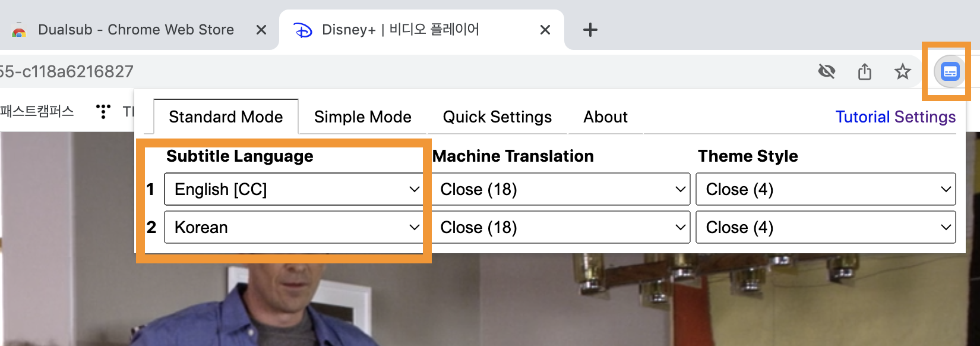Open second Theme Style Close (4) dropdown
The width and height of the screenshot is (980, 346).
click(826, 227)
